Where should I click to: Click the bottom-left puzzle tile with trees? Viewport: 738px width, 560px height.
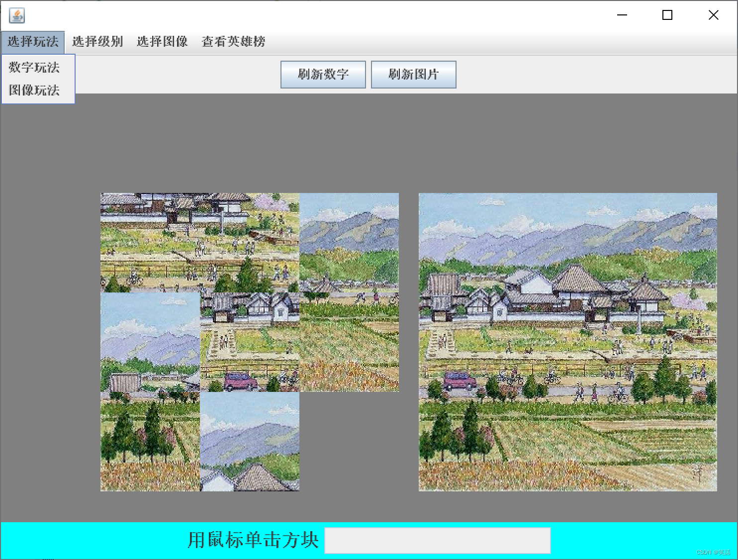(x=150, y=442)
